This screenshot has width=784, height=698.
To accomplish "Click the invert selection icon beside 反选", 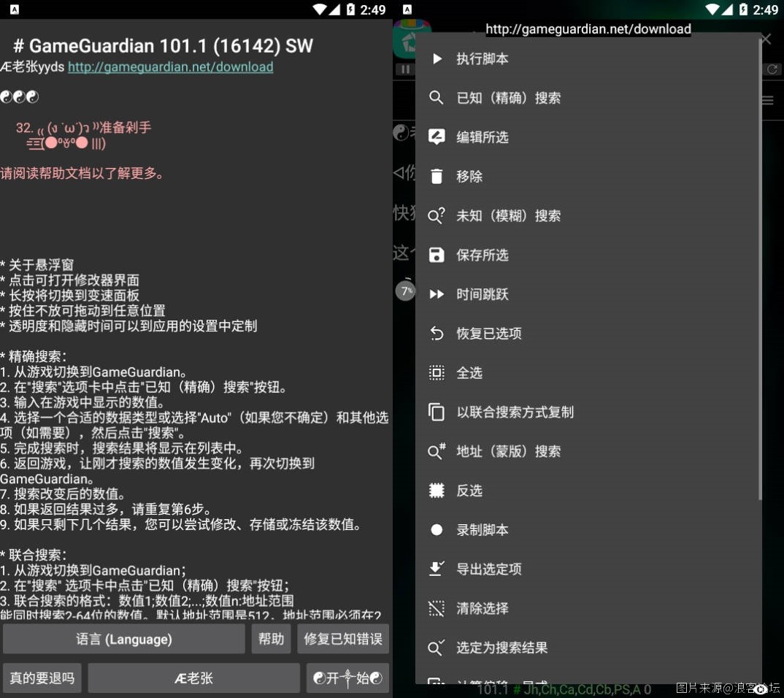I will click(x=437, y=491).
